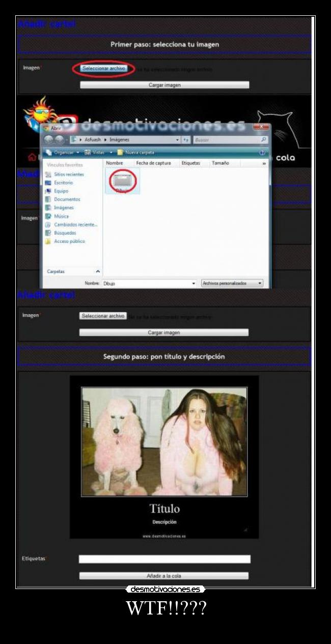
Task: Expand the address bar path dropdown arrow
Action: coord(178,139)
